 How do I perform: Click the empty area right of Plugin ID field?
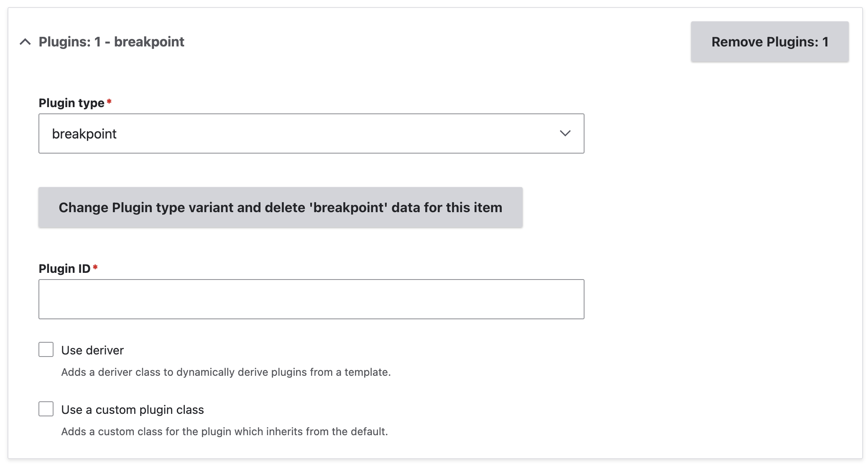click(711, 299)
